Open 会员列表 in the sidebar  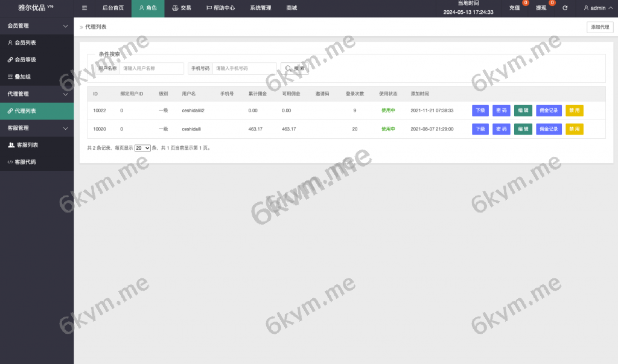25,43
